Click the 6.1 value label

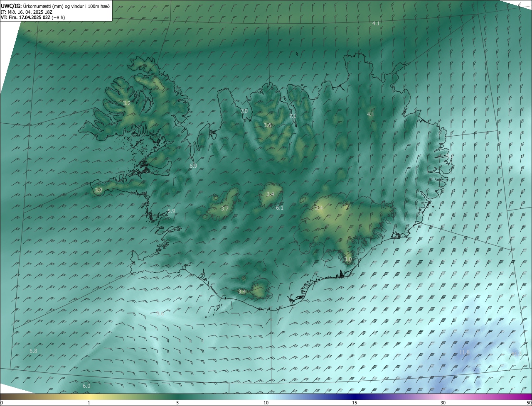[280, 208]
